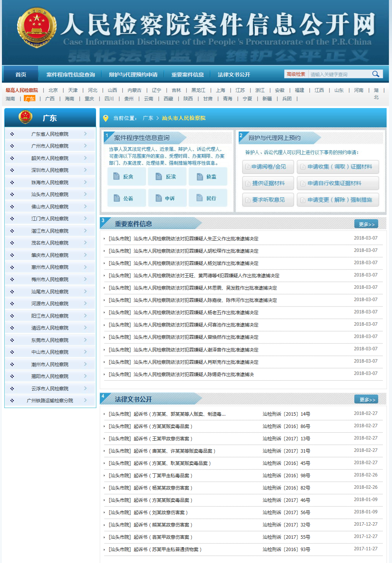Click the 侦监 document icon
This screenshot has width=392, height=563.
[199, 177]
